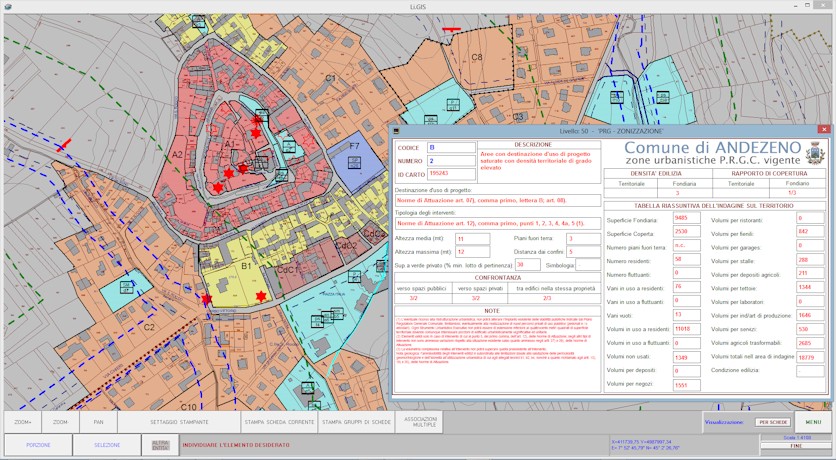Open the dialog's title bar system icon
Image resolution: width=836 pixels, height=460 pixels.
pyautogui.click(x=396, y=131)
